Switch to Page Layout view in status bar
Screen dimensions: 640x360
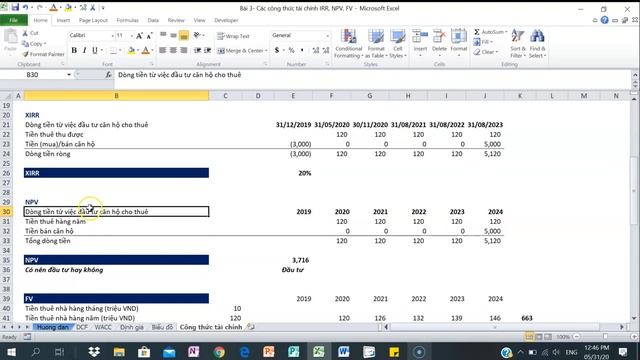[538, 337]
